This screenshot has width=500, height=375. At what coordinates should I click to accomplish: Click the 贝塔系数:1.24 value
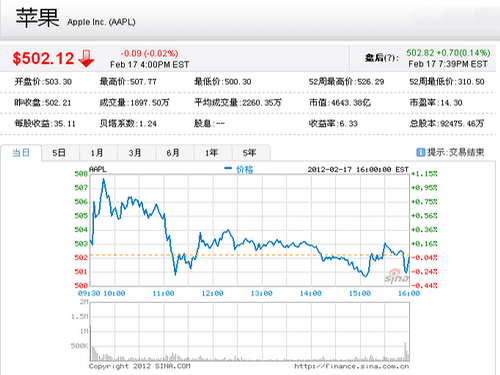click(x=128, y=124)
